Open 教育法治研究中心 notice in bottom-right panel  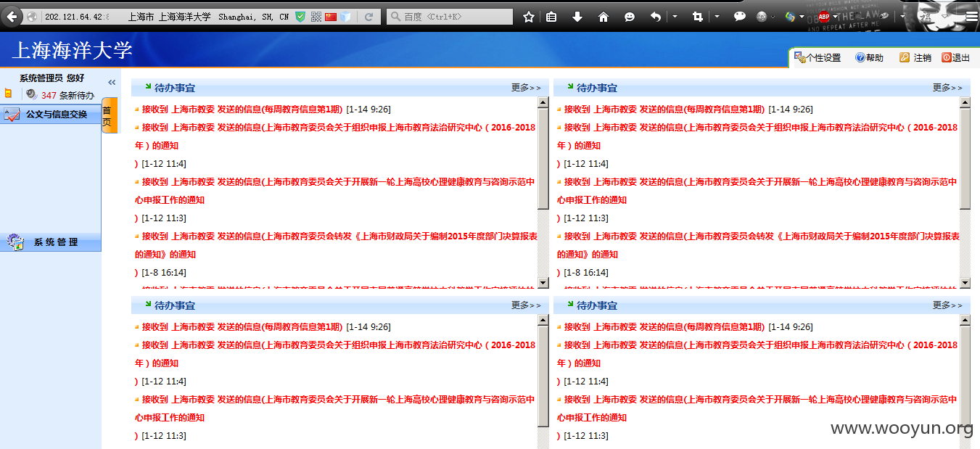click(757, 354)
